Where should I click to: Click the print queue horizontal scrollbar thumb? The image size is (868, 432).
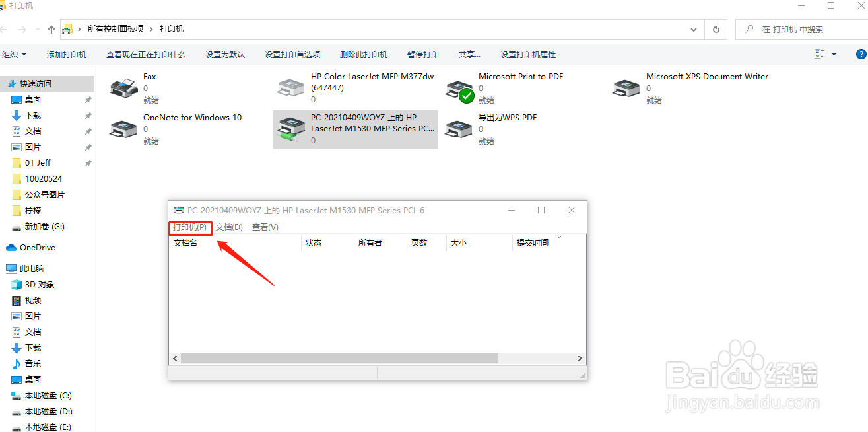point(339,358)
